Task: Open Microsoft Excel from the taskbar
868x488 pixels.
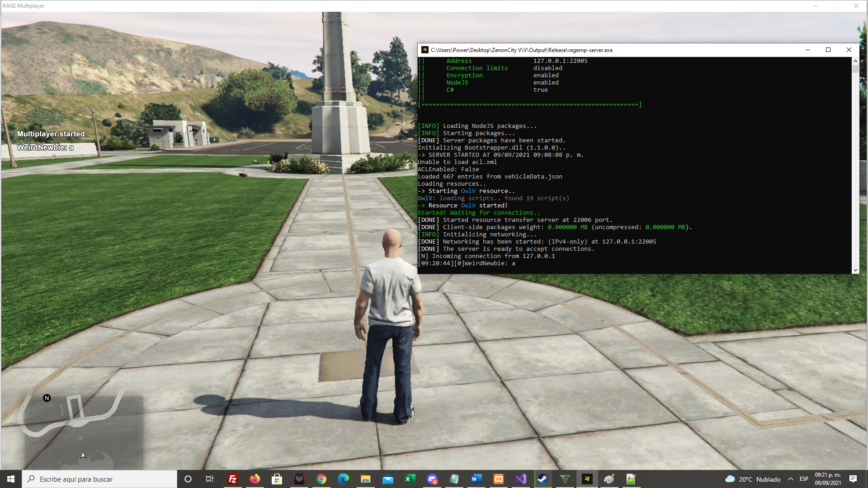Action: pyautogui.click(x=410, y=479)
